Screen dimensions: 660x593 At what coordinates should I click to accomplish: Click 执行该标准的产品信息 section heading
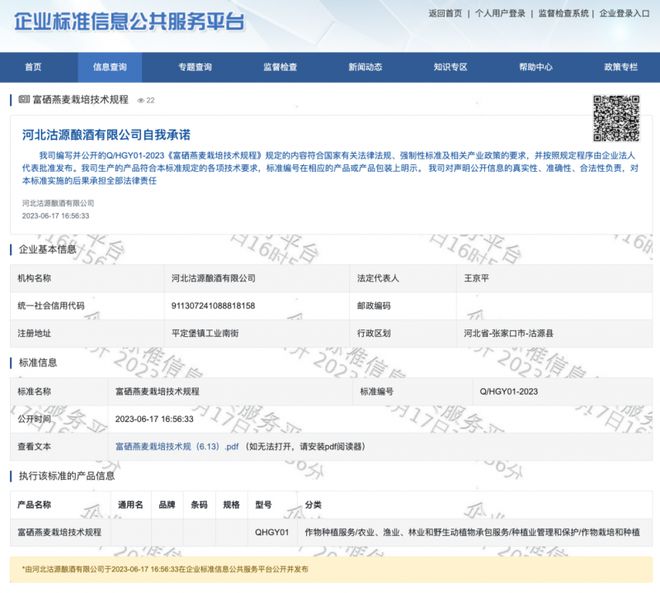coord(67,476)
